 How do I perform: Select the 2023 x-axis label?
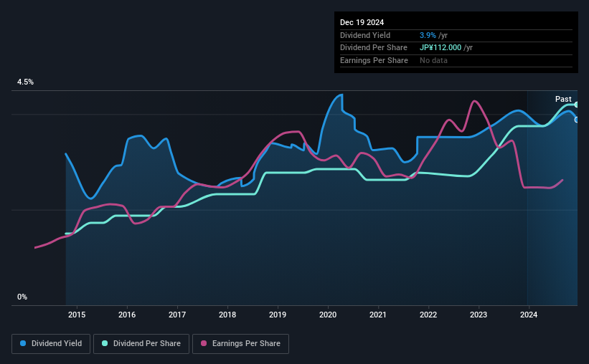point(479,315)
